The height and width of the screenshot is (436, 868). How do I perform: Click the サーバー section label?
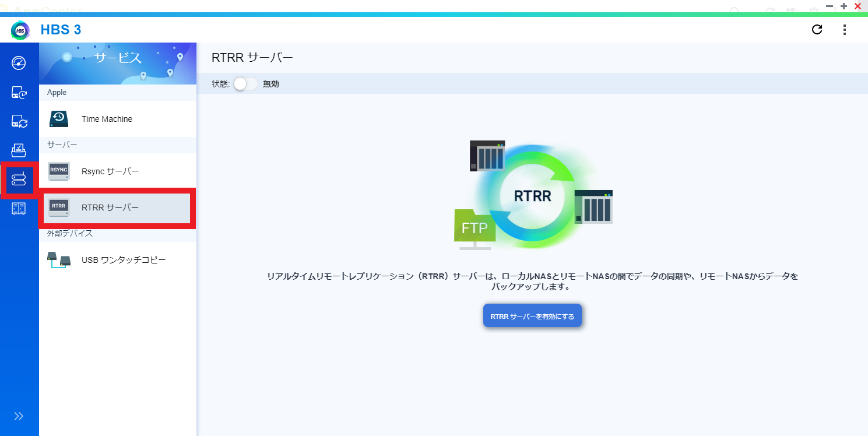pyautogui.click(x=62, y=145)
